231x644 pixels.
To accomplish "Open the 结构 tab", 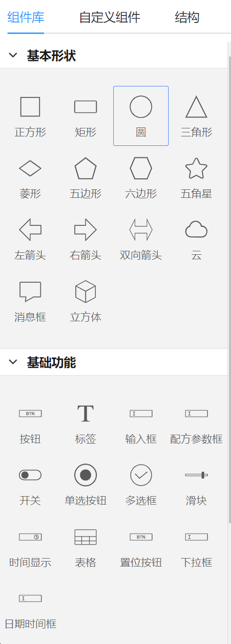I will pyautogui.click(x=187, y=17).
